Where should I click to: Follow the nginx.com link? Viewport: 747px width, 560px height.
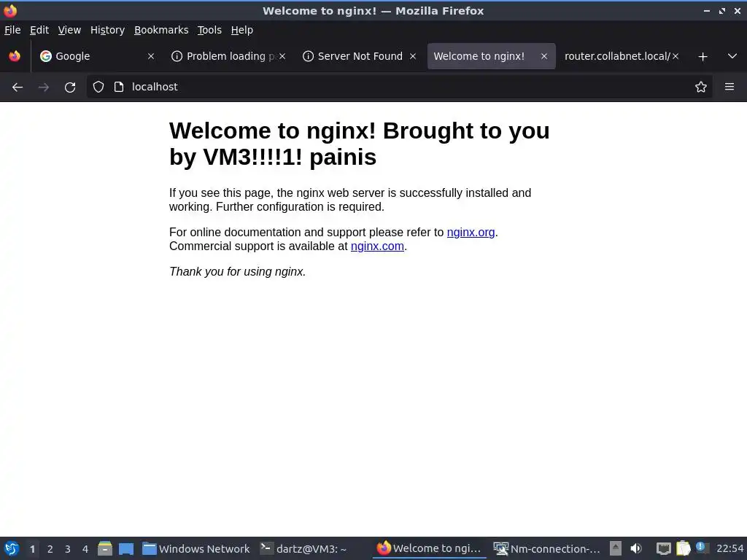click(377, 246)
